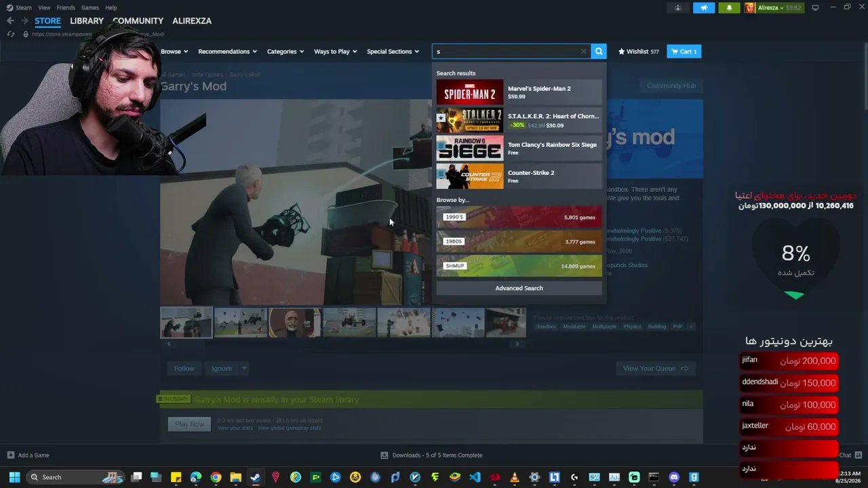868x488 pixels.
Task: Switch to the ALIREXZA profile tab
Action: click(192, 21)
